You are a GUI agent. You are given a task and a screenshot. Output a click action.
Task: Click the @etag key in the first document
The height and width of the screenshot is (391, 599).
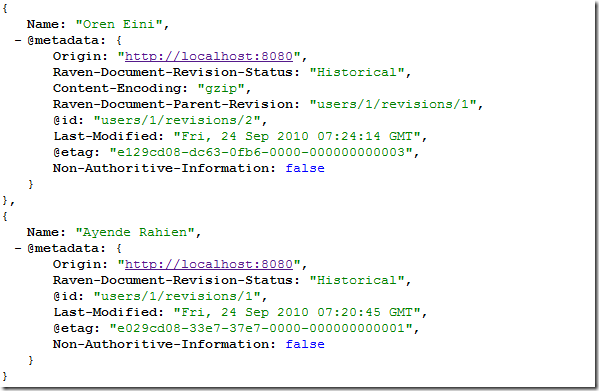[76, 152]
